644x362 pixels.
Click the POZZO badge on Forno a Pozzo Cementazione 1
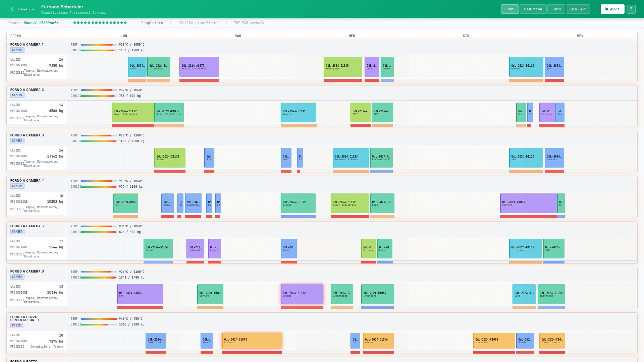[16, 325]
